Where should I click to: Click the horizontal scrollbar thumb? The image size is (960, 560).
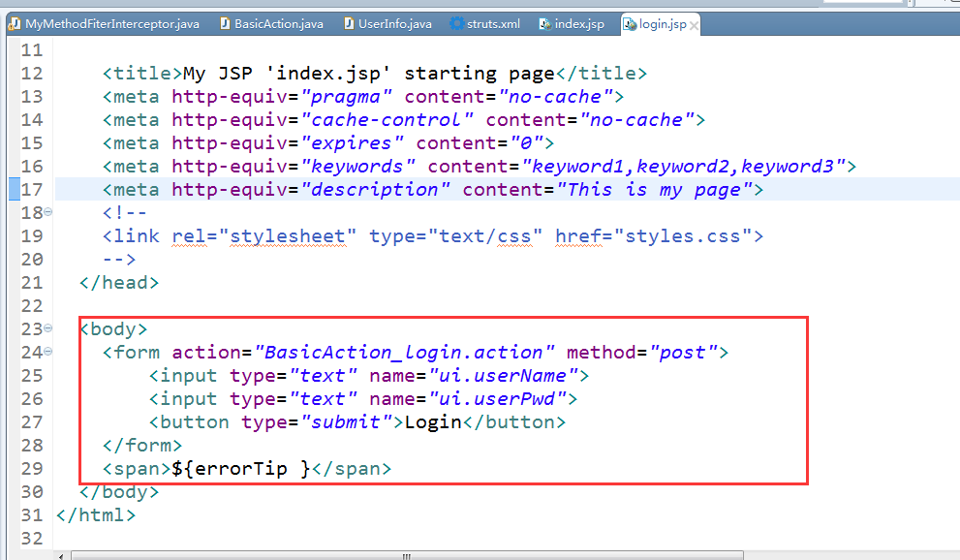pyautogui.click(x=407, y=556)
